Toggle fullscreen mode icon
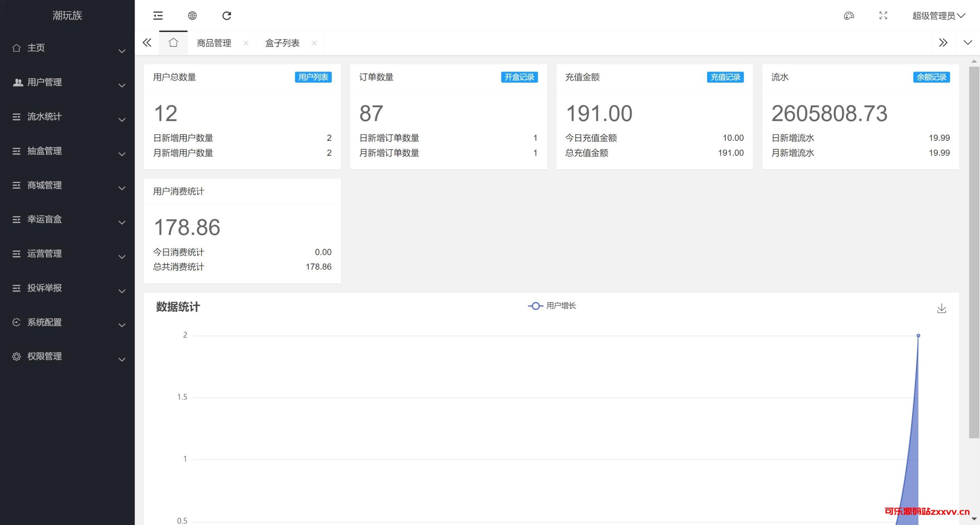 (883, 16)
